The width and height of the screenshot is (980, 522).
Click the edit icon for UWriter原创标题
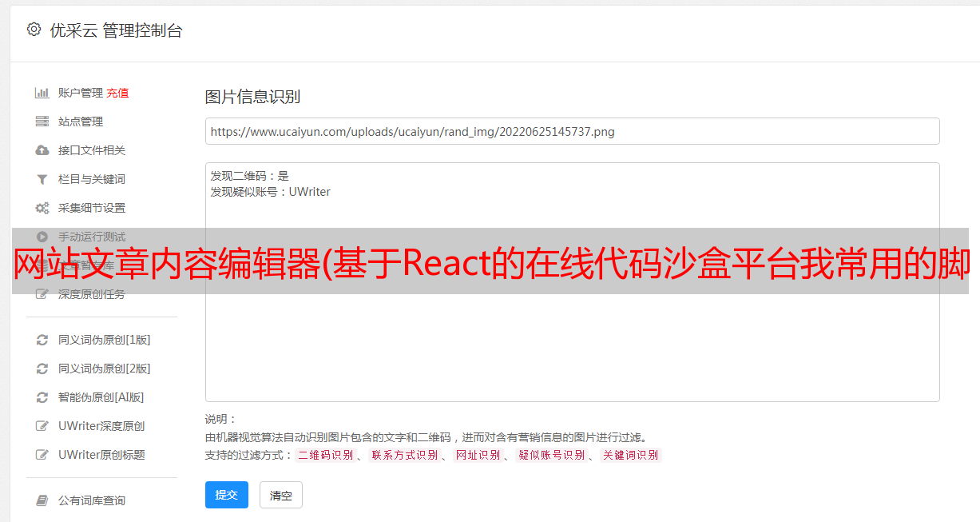(42, 455)
